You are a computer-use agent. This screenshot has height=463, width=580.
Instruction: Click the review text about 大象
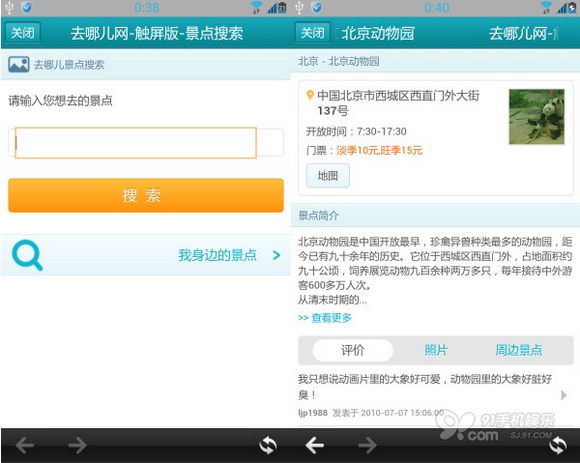tap(425, 387)
